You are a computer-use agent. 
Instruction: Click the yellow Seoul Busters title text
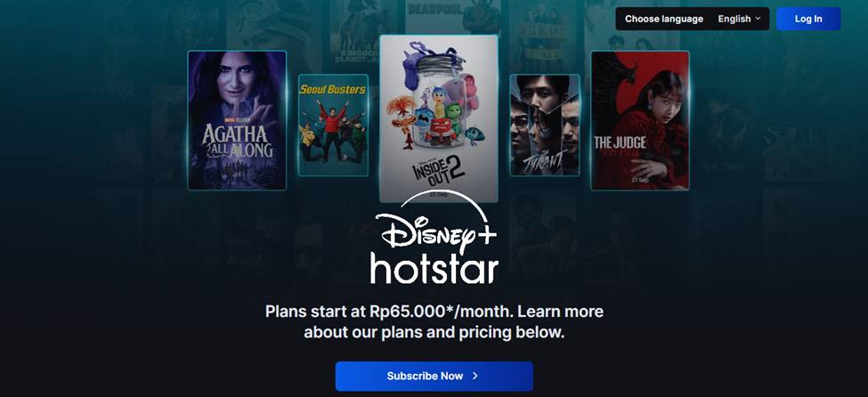point(333,89)
